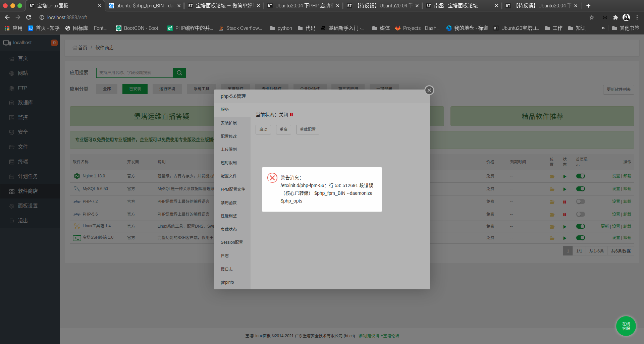Open PHP-5.6 folder location icon
The image size is (644, 344).
pyautogui.click(x=552, y=215)
